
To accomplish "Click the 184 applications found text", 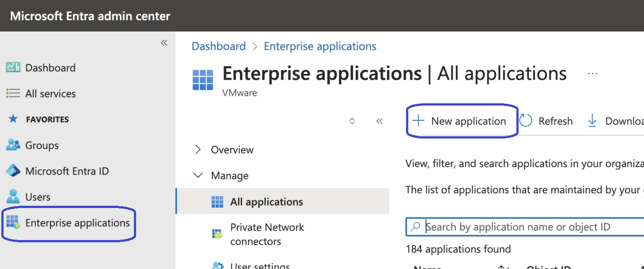I will pos(458,249).
